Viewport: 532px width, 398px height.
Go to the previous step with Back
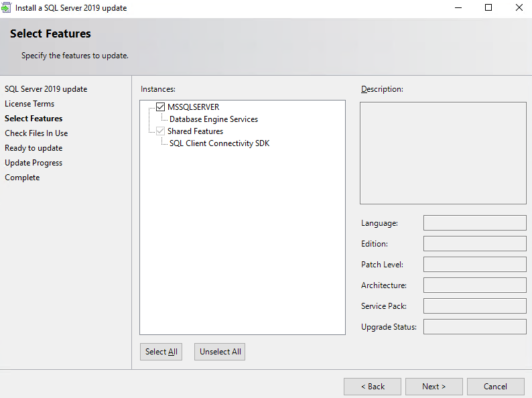coord(373,387)
